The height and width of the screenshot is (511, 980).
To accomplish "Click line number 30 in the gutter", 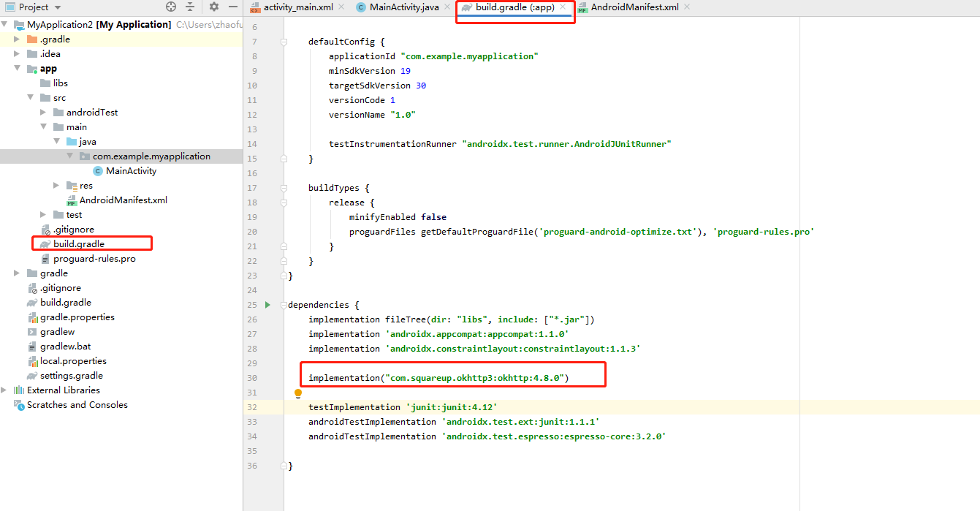I will tap(253, 378).
